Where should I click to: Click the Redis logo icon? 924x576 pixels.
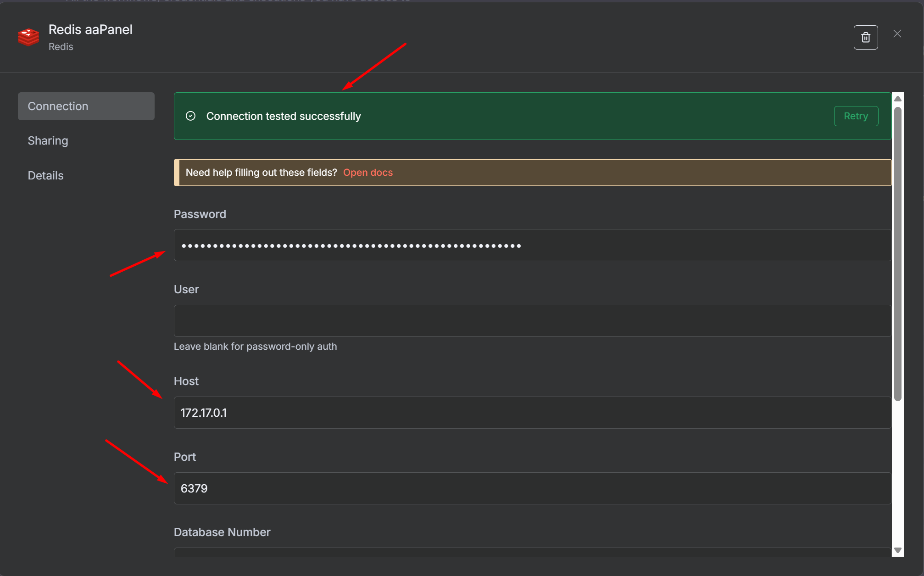(28, 37)
